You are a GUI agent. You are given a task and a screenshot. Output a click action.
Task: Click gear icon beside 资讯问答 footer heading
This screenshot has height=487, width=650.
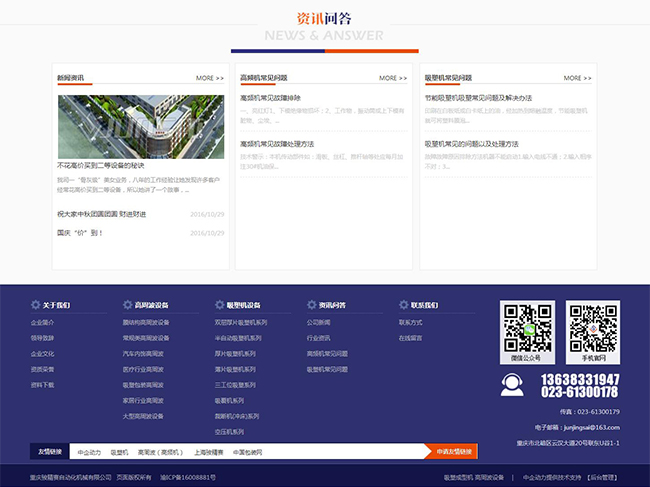[311, 305]
